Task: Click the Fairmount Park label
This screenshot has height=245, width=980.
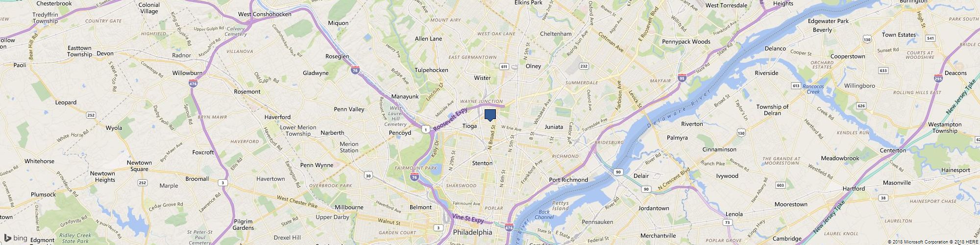Action: tap(416, 168)
